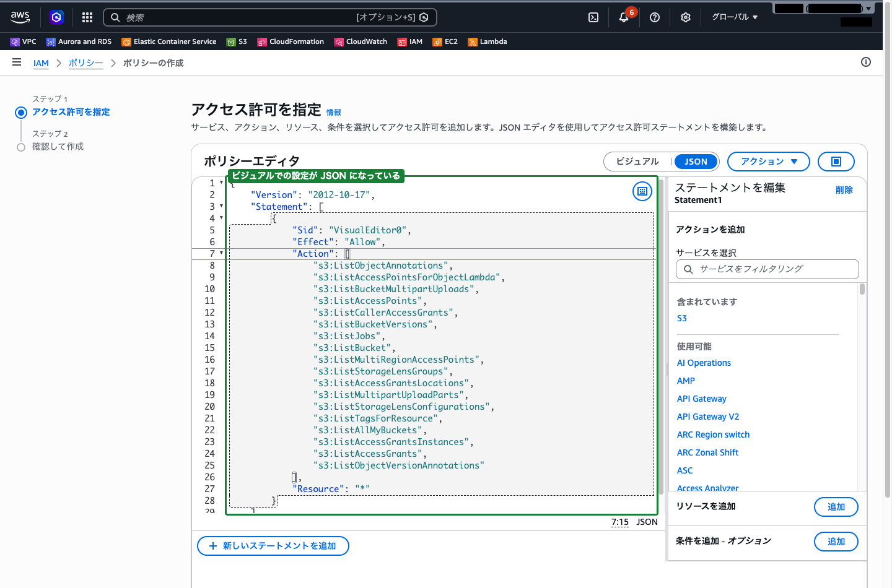Screen dimensions: 892x588
Task: Select the S3 included service
Action: tap(682, 318)
